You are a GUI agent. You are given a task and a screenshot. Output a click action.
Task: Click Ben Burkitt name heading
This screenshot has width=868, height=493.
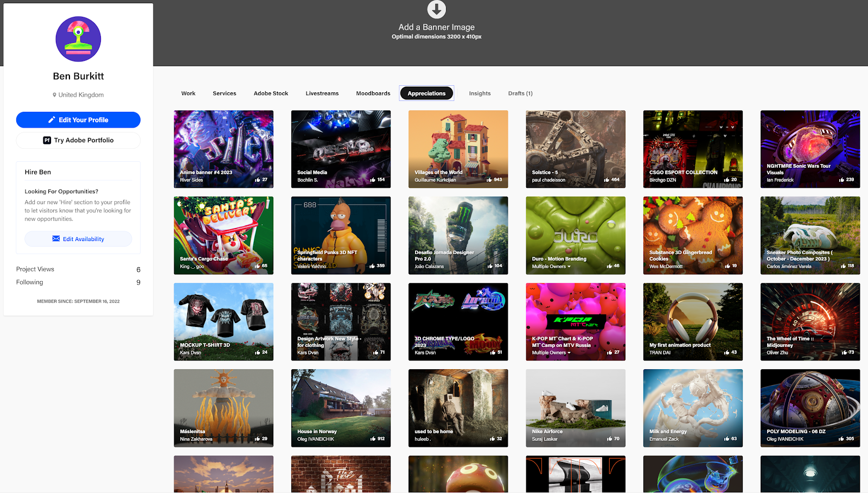[78, 77]
